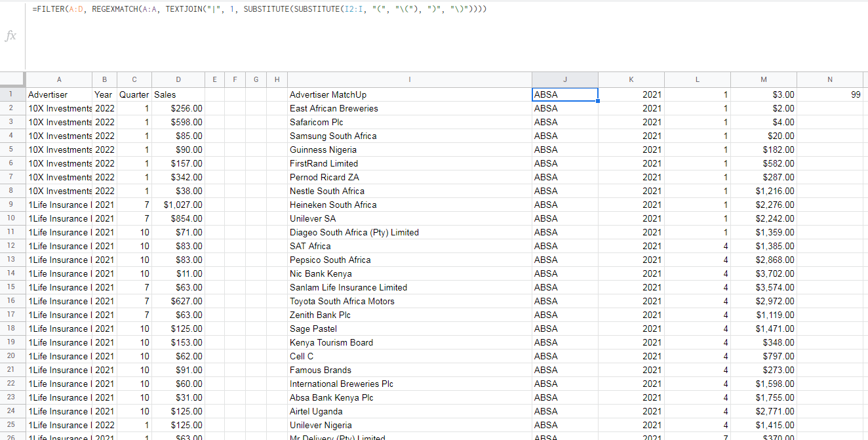Select the 'Safaricom Plc' cell
Viewport: 868px width, 440px height.
point(410,122)
